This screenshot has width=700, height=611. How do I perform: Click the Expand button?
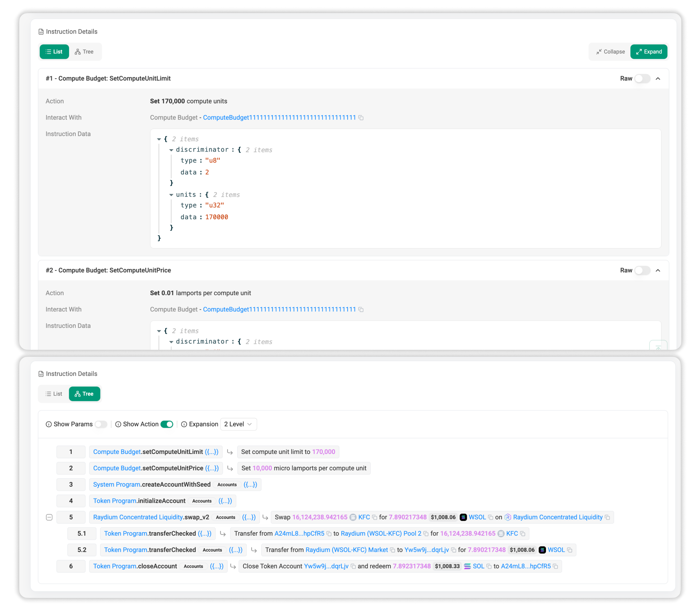coord(649,52)
